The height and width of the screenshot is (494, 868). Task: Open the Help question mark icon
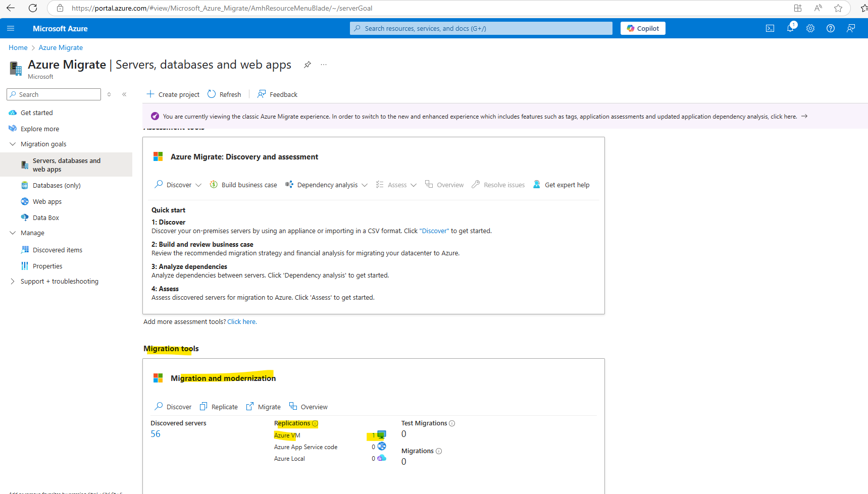831,28
